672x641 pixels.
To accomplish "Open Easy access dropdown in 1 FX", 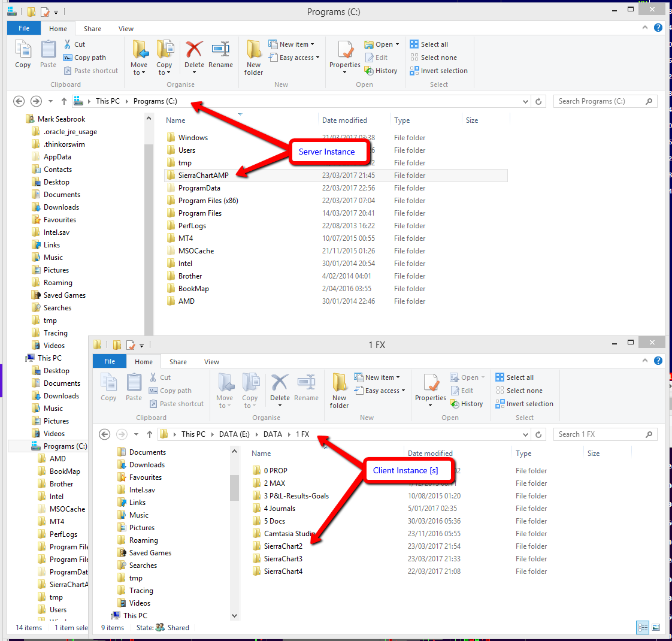I will tap(380, 391).
